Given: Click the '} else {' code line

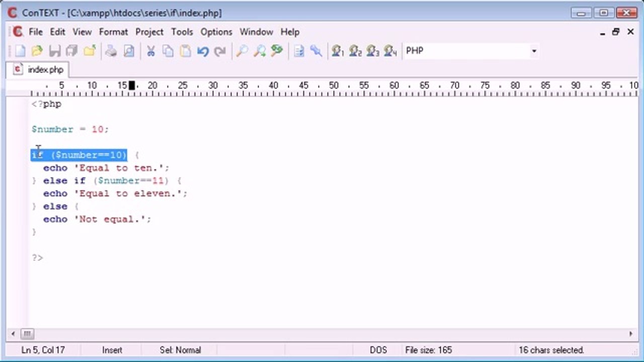Looking at the screenshot, I should point(55,206).
